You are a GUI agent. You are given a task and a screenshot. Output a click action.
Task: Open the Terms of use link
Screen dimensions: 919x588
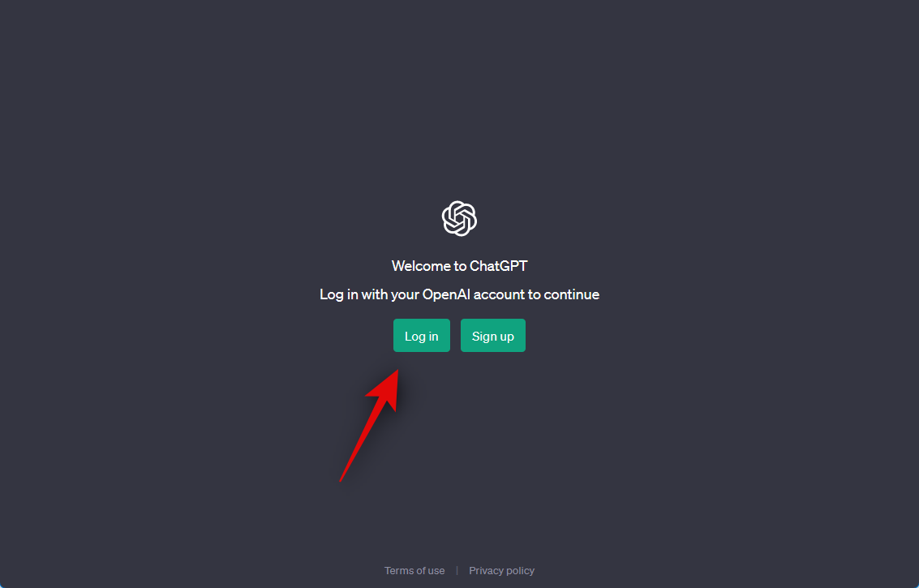[414, 570]
